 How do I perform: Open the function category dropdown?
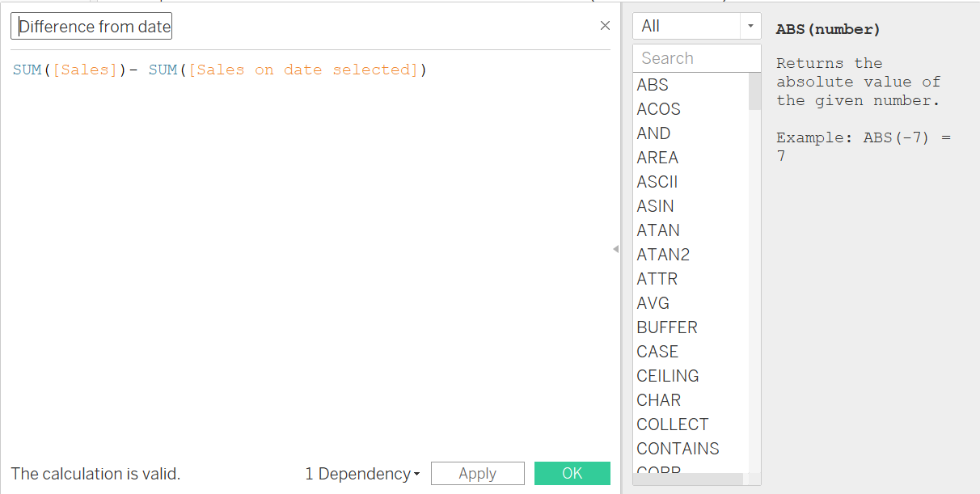pyautogui.click(x=696, y=26)
